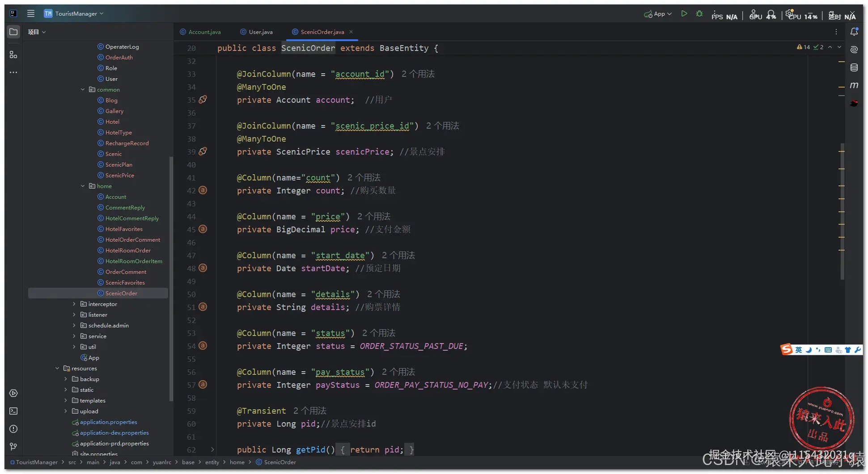Run the App configuration
This screenshot has height=474, width=868.
click(684, 14)
